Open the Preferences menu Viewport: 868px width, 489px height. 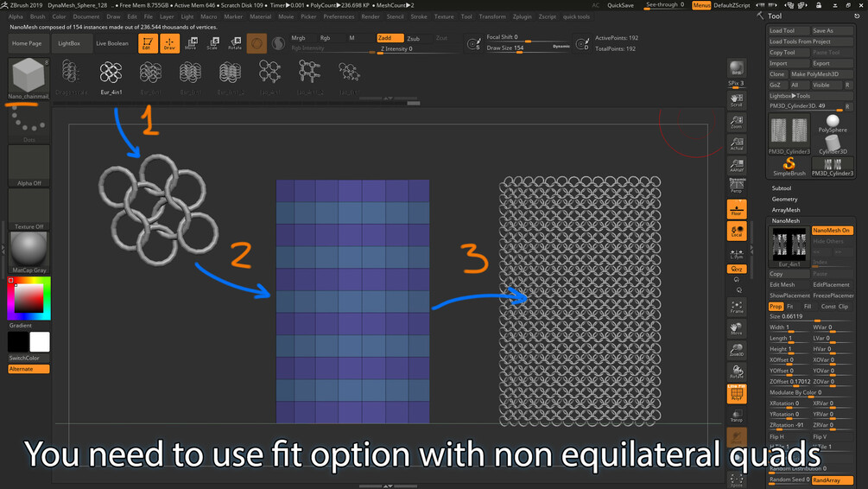pos(339,16)
